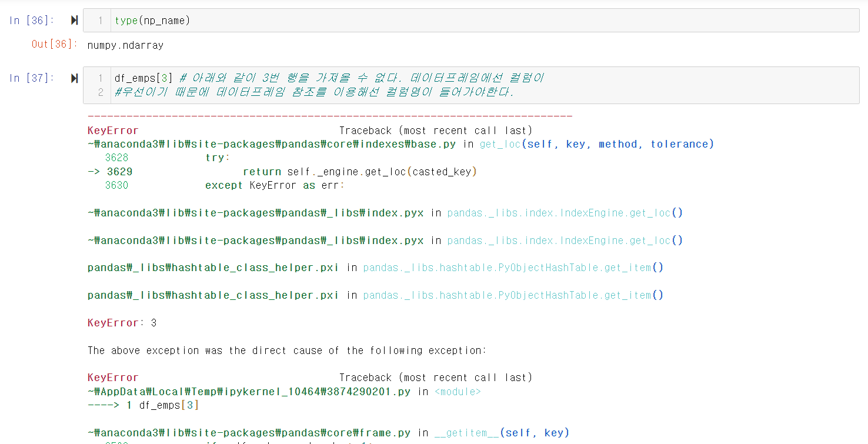868x444 pixels.
Task: Click the first index.pyx IndexEngine.get_loc() line
Action: tap(385, 213)
